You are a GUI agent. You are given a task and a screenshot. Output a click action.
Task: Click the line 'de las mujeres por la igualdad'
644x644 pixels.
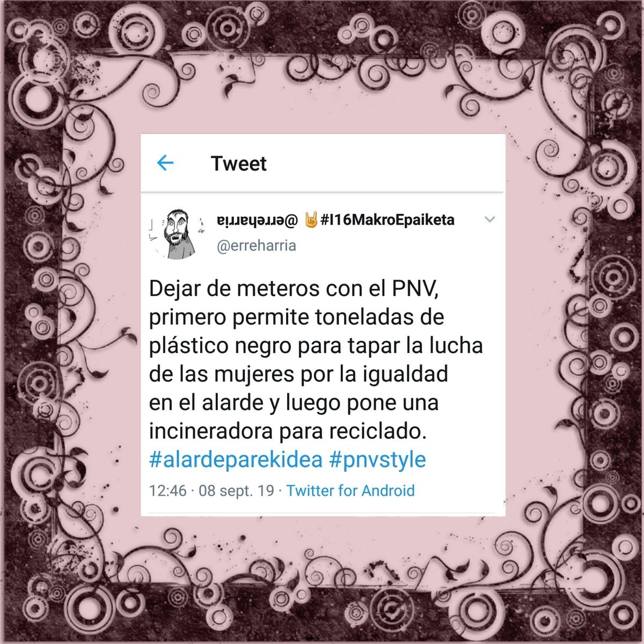tap(298, 374)
